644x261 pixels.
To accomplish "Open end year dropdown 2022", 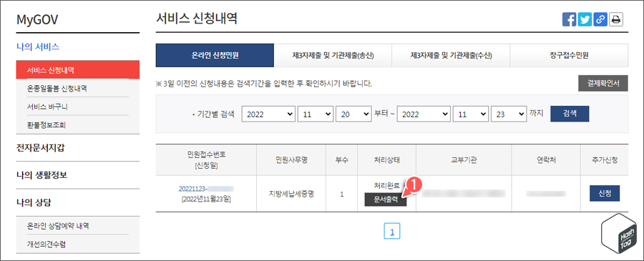I will (424, 114).
